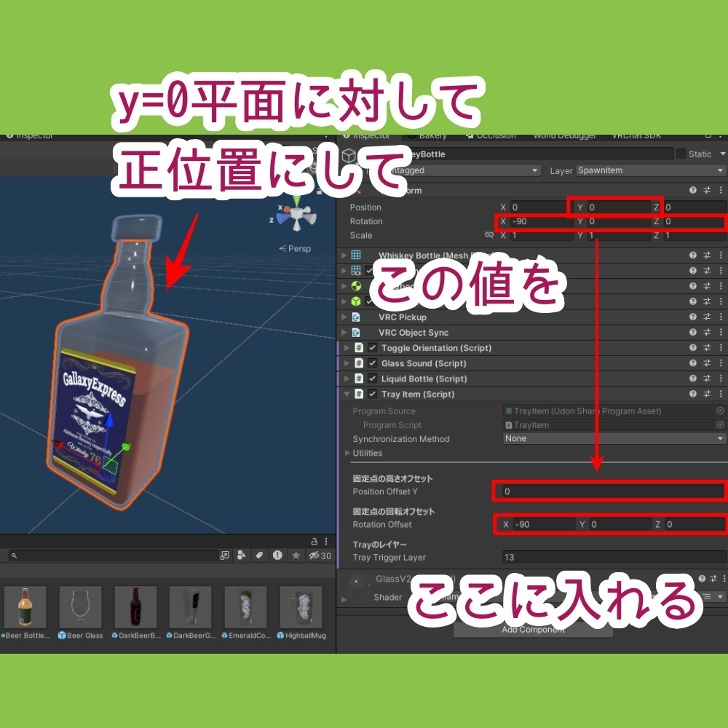Open Tray Item script context menu
Viewport: 728px width, 728px height.
[x=721, y=394]
